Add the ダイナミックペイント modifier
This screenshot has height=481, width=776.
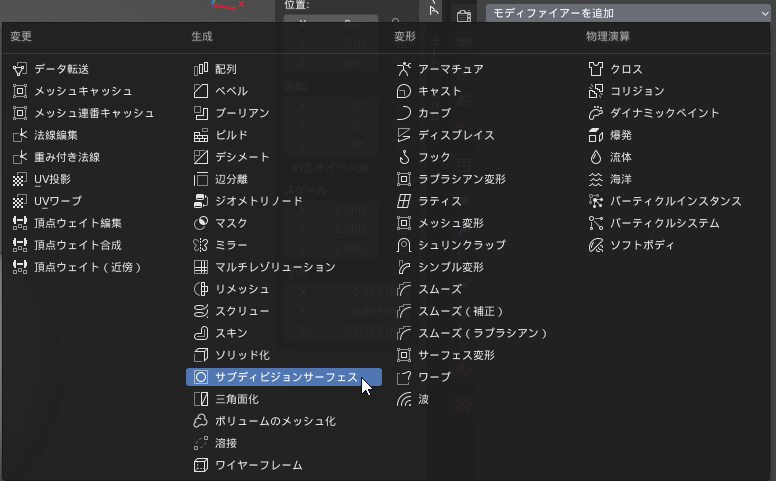pos(661,113)
